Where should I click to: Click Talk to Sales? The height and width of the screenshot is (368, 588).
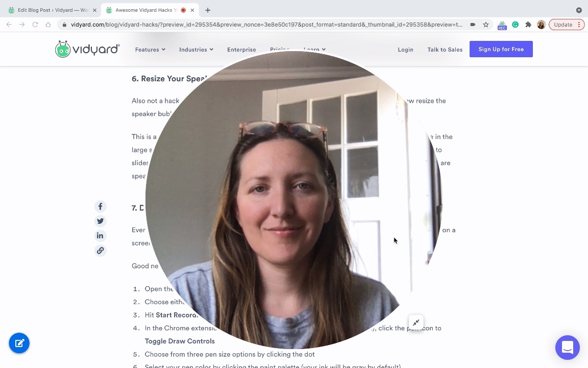445,50
